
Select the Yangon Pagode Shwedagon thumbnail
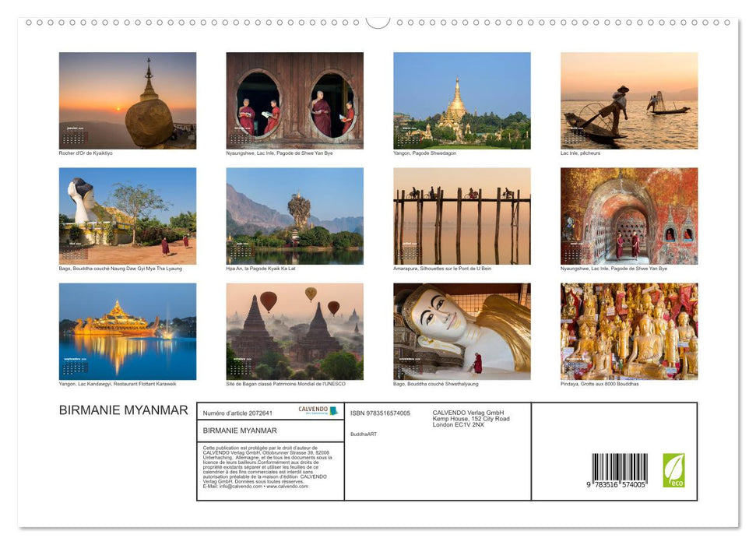(461, 100)
